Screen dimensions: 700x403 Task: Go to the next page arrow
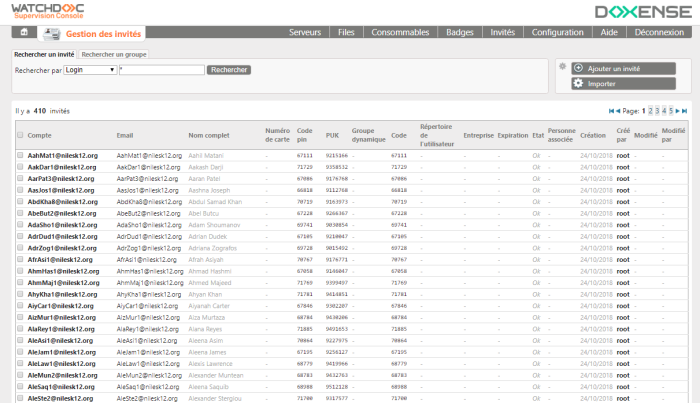(676, 111)
